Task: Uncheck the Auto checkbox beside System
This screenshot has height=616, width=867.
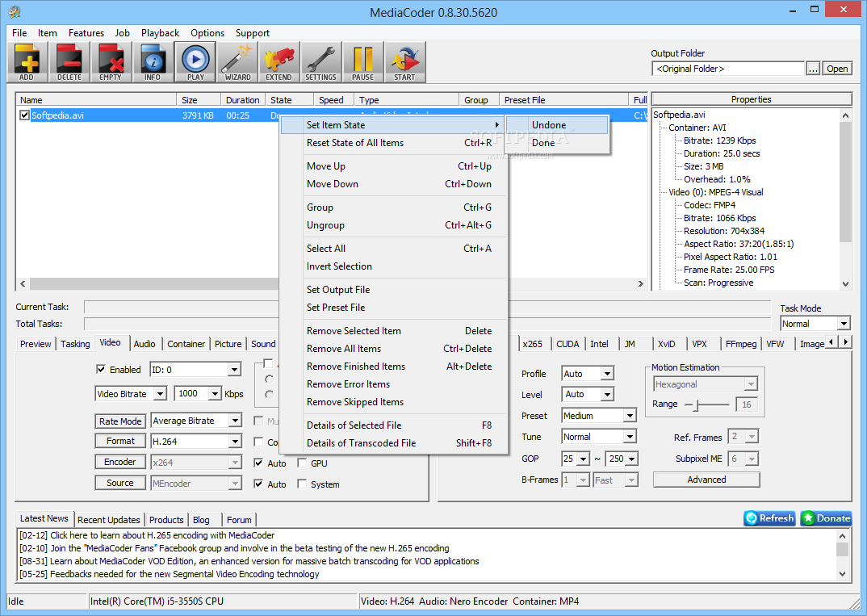Action: point(258,484)
